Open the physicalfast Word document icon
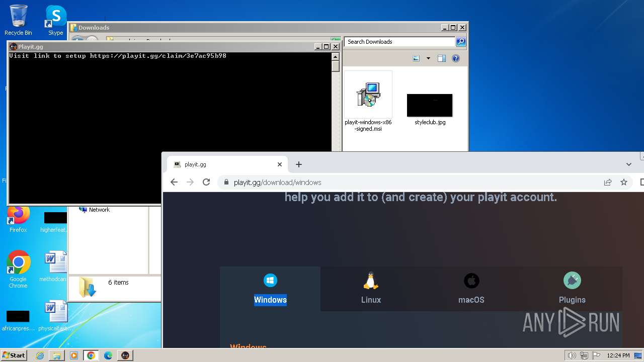This screenshot has height=362, width=644. point(55,316)
